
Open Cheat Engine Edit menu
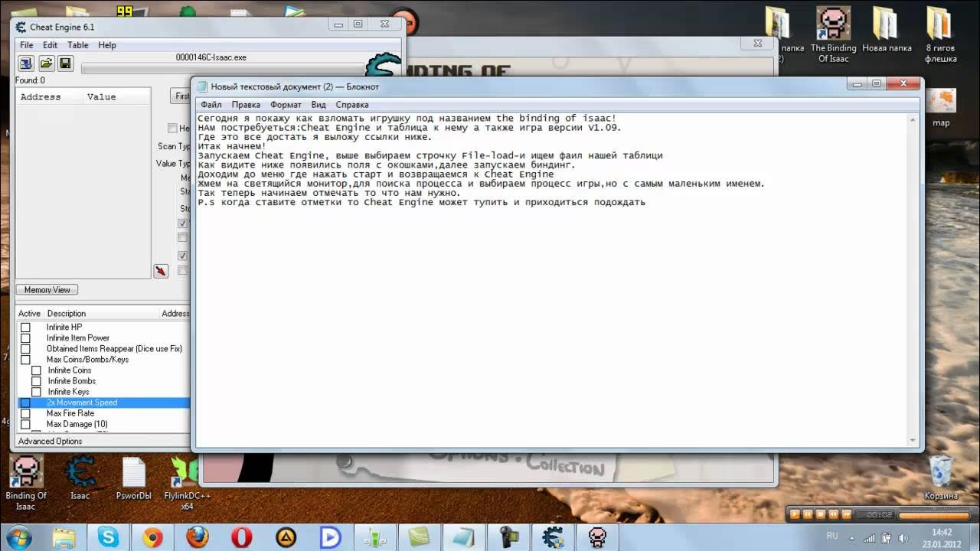(x=50, y=45)
